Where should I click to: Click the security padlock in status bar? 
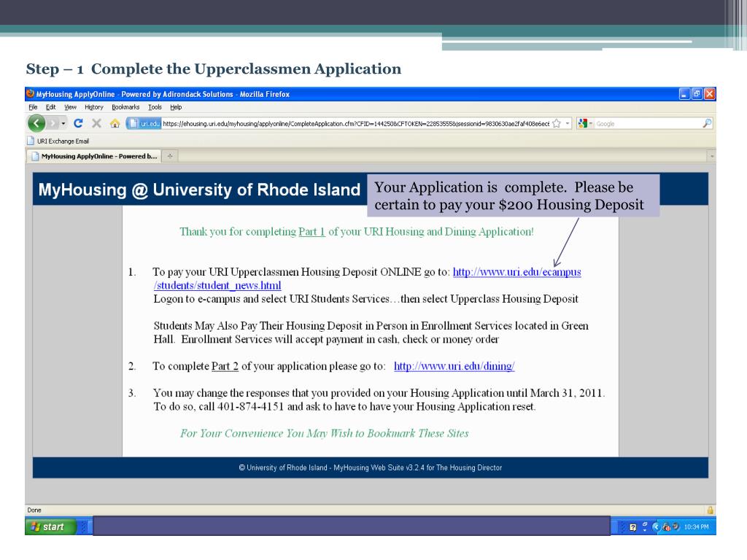coord(711,510)
